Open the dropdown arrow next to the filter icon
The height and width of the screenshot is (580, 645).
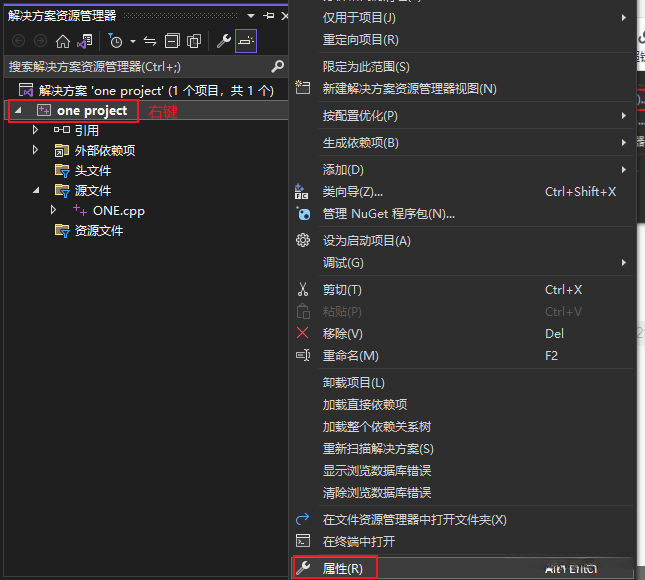coord(132,42)
